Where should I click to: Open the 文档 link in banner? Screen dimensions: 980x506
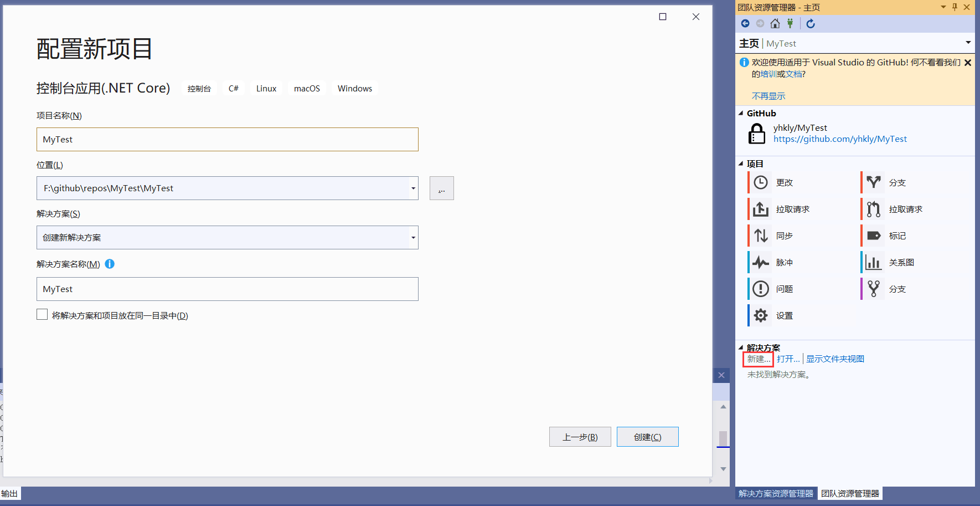(793, 74)
